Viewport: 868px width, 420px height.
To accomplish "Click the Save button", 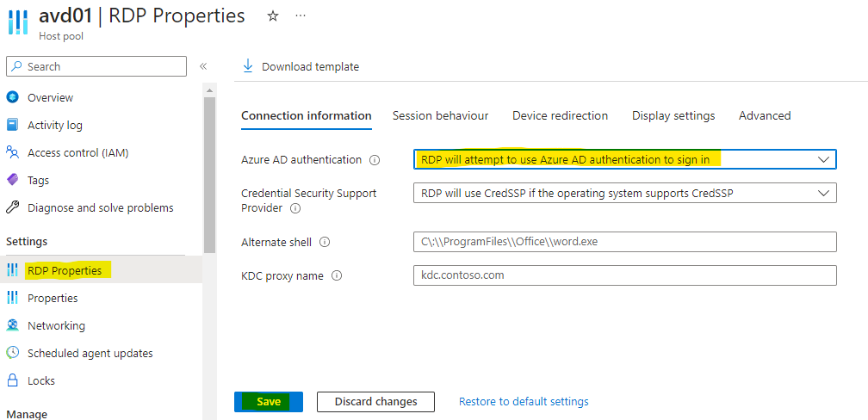I will [269, 402].
